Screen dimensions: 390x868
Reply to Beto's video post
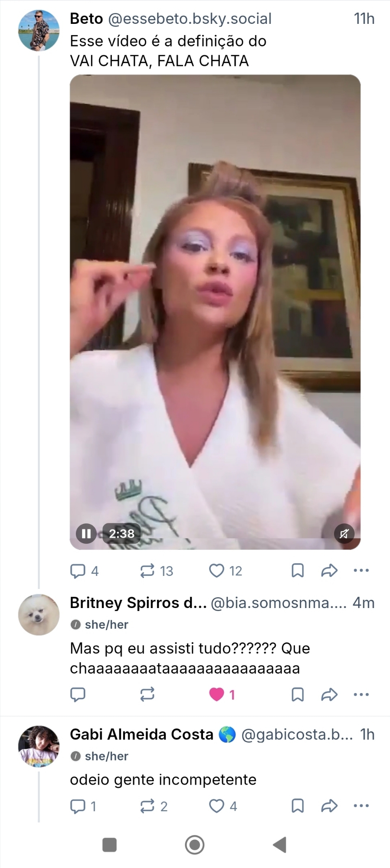point(78,571)
